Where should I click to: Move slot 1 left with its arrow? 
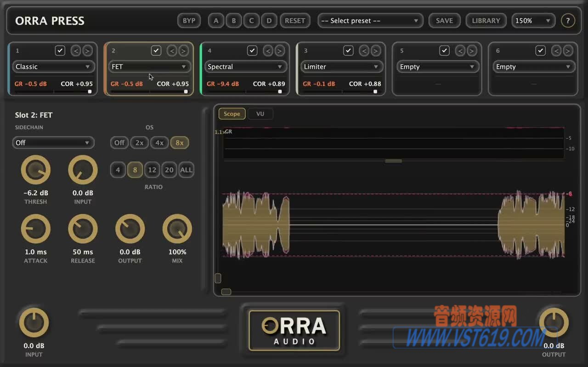76,51
